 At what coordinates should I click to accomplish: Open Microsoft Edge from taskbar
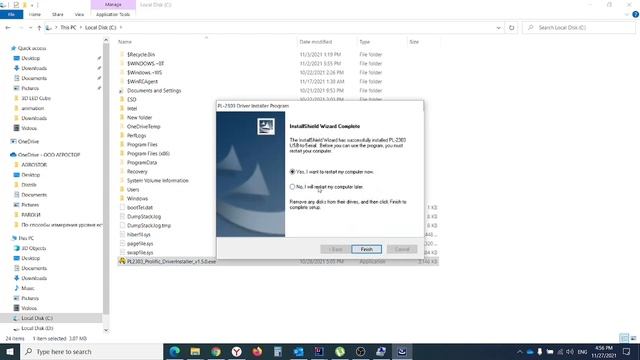click(175, 351)
